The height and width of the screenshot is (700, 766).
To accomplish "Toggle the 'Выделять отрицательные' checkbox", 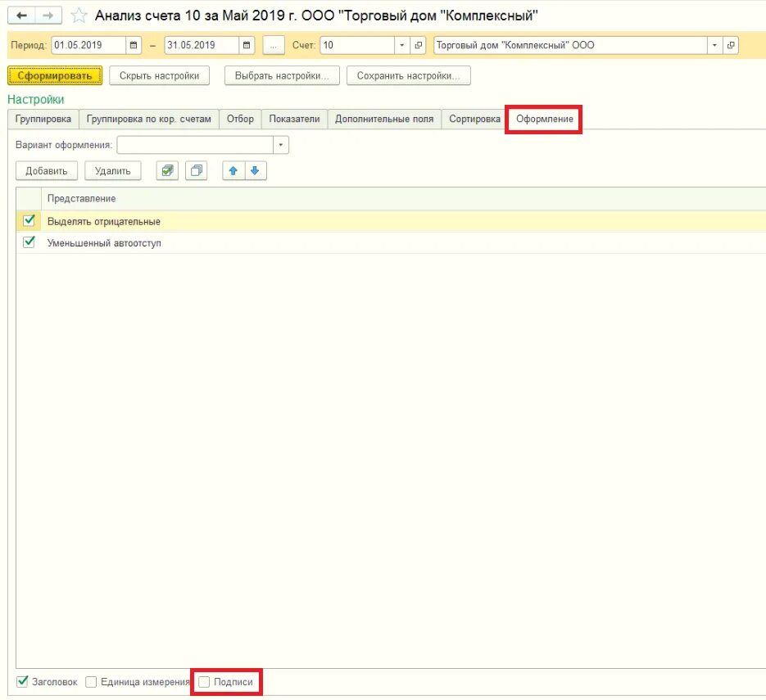I will [29, 220].
